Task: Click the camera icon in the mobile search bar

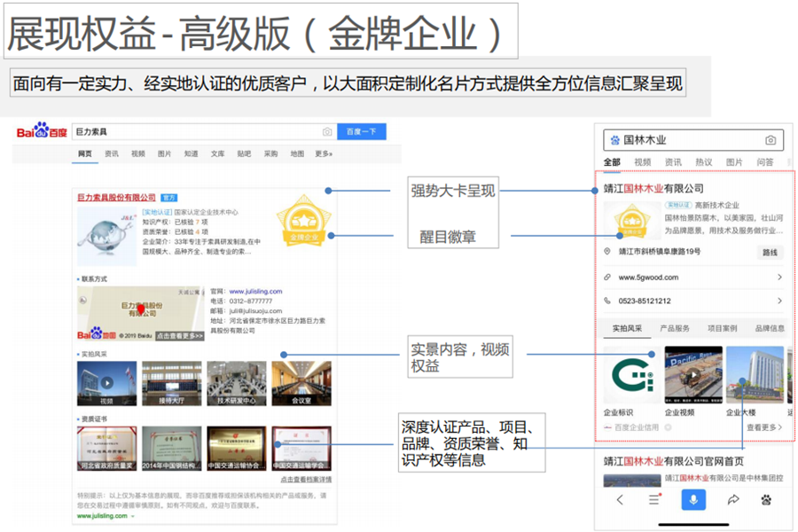Action: tap(771, 139)
